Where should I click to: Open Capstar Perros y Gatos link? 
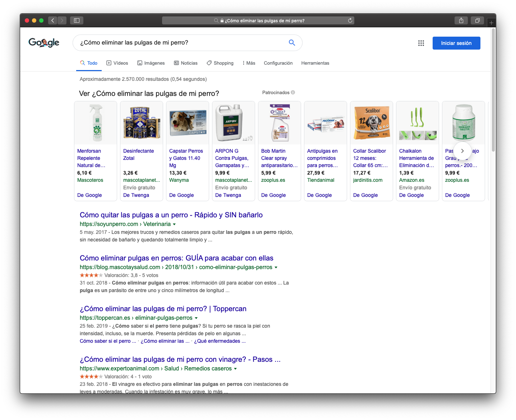(x=186, y=158)
